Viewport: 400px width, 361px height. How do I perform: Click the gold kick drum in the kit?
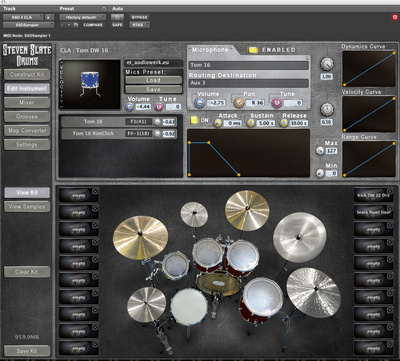coord(219,283)
